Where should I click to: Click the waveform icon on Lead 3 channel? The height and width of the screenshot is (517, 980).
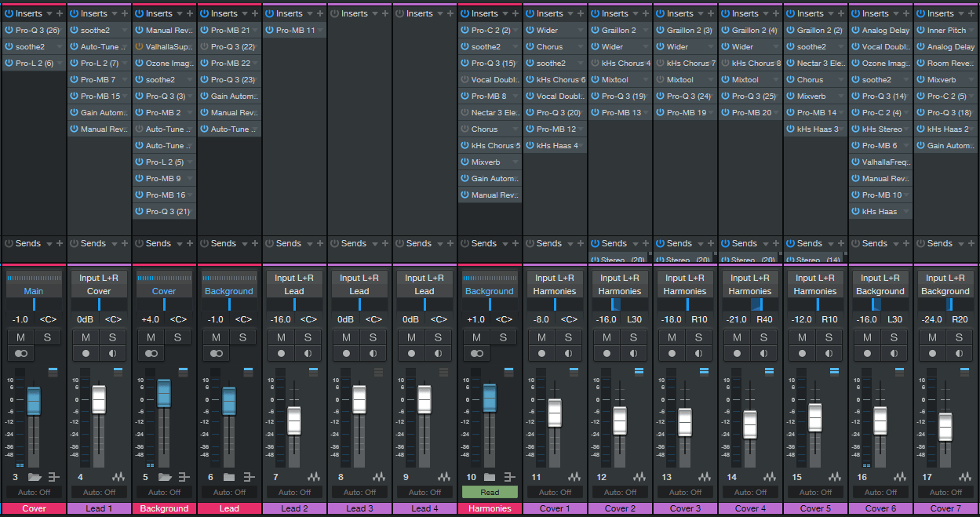click(x=379, y=477)
